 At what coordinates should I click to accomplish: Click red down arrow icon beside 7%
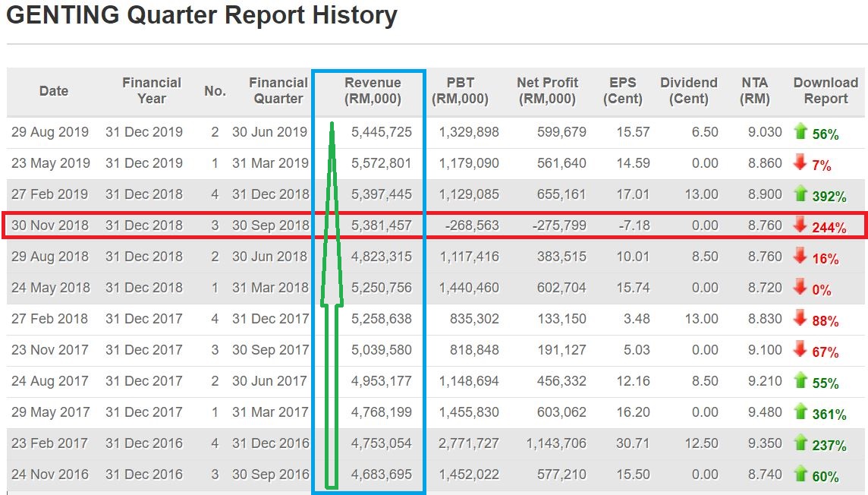tap(800, 162)
